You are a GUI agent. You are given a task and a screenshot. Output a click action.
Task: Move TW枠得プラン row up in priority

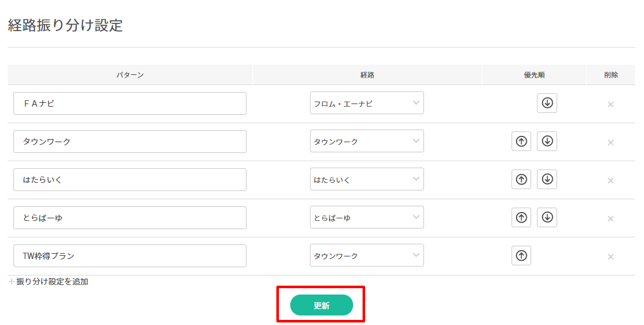point(521,256)
